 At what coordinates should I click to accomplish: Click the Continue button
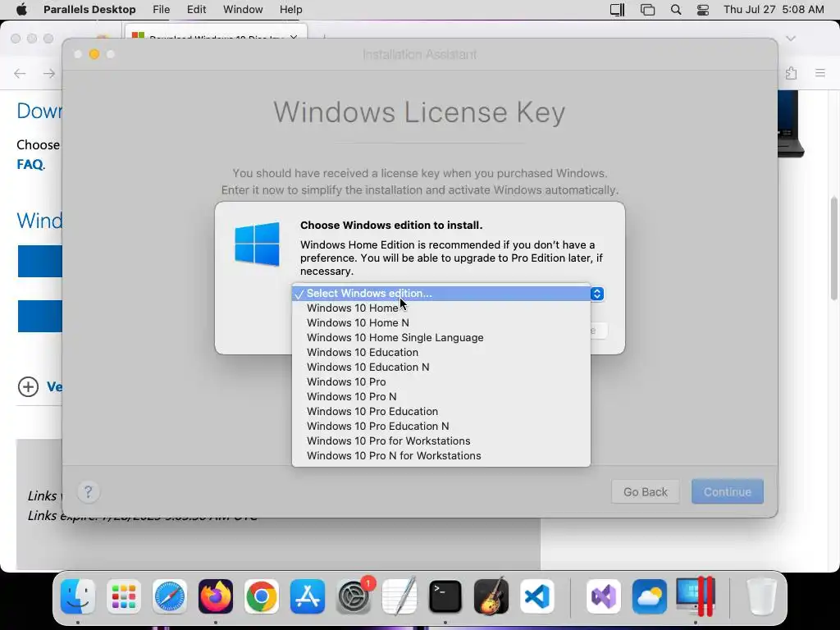click(x=727, y=492)
